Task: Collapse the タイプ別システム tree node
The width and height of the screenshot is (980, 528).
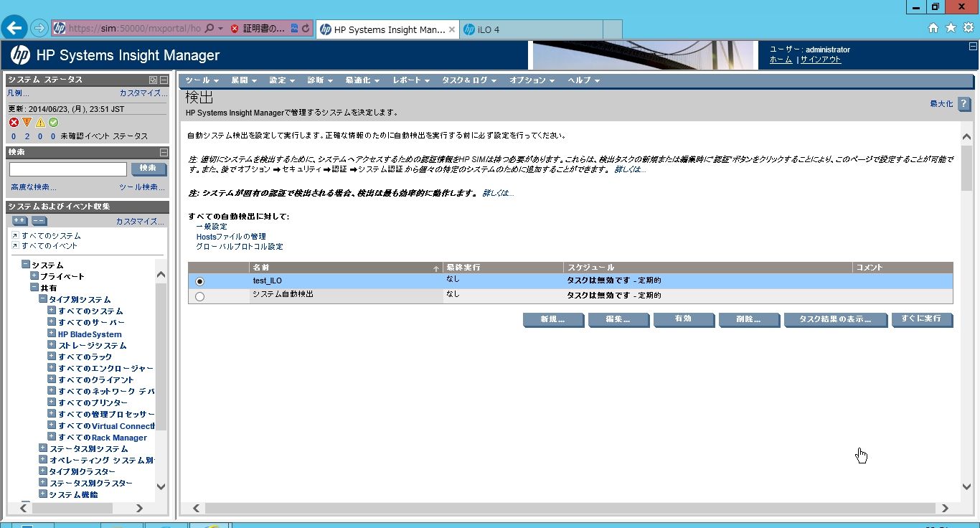Action: pos(43,298)
